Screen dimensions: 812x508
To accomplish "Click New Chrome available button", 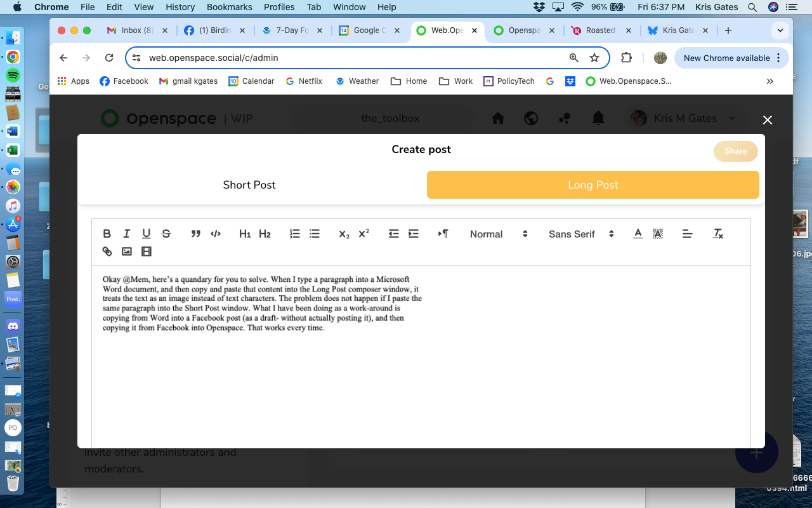I will point(731,58).
